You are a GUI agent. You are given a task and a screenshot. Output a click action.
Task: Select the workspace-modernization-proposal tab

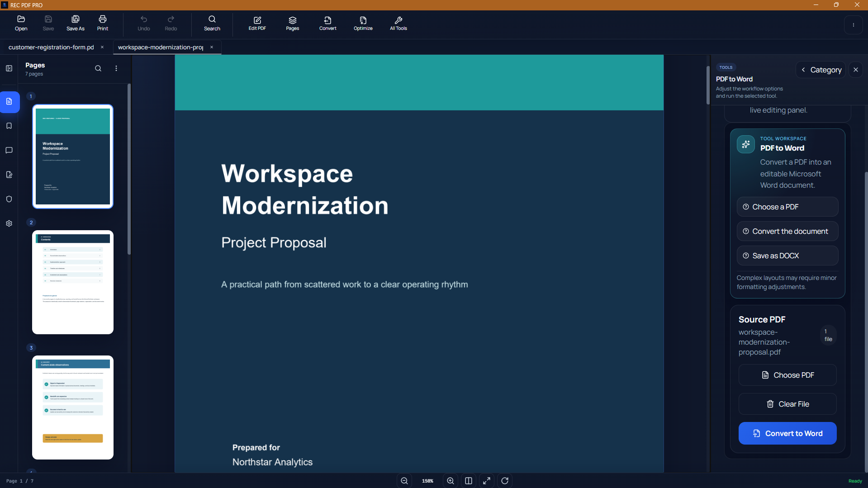click(161, 47)
